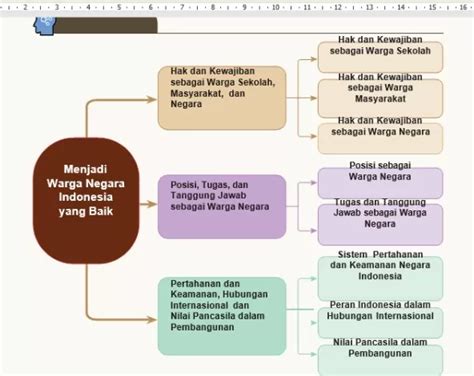
Task: Click 'Nilai Pancasila dalam Pembangunan' text
Action: [380, 348]
